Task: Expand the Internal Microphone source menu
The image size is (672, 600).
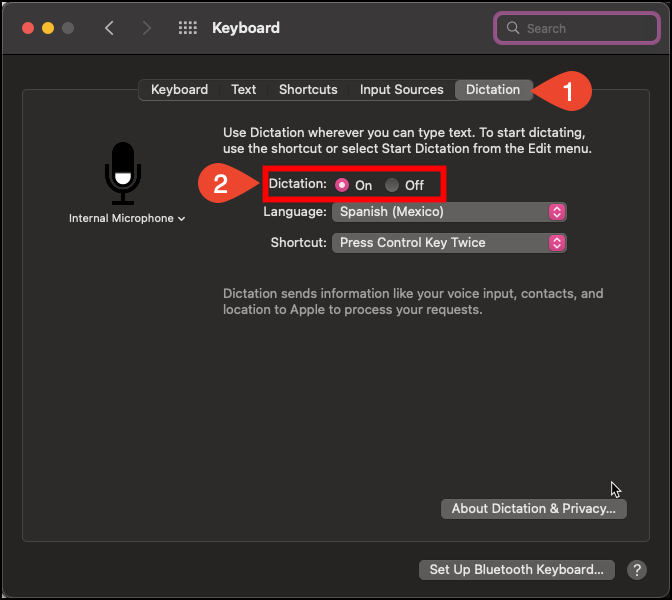Action: coord(127,218)
